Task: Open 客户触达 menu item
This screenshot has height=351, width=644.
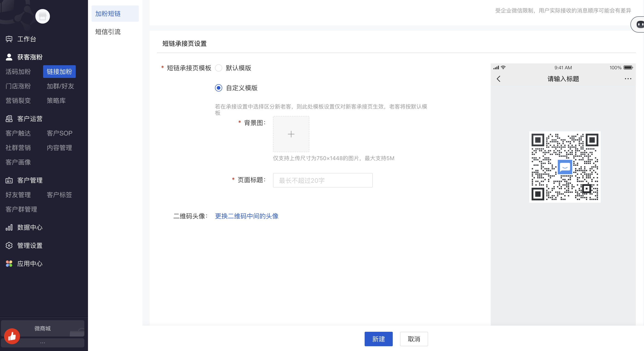Action: click(18, 133)
